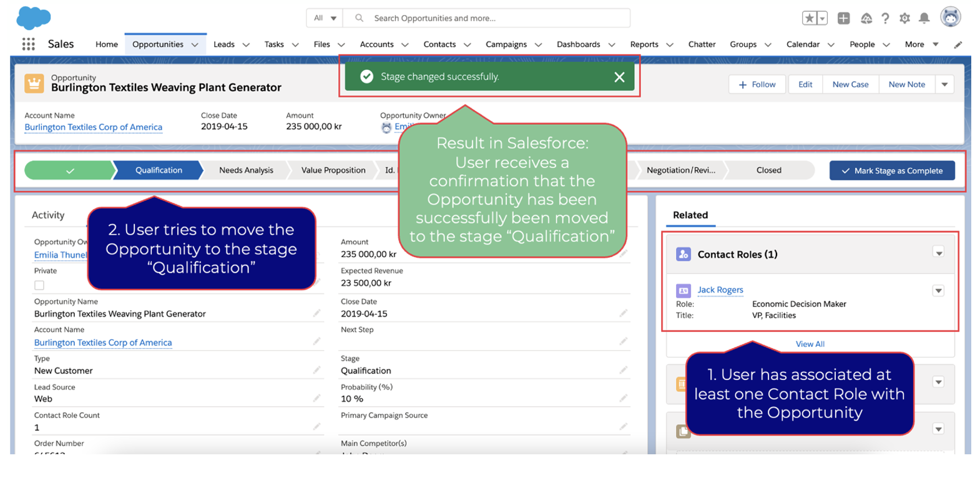Click the Contact Roles icon
Viewport: 980px width, 478px height.
click(684, 254)
